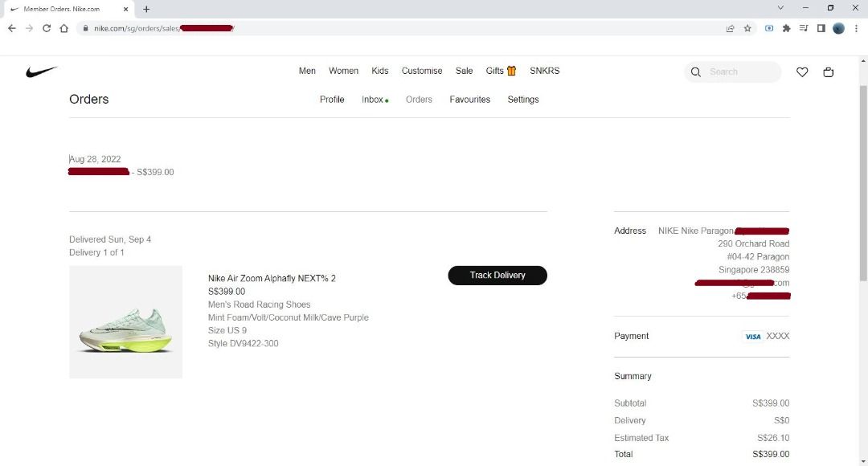
Task: Go back using browser back arrow
Action: tap(11, 28)
